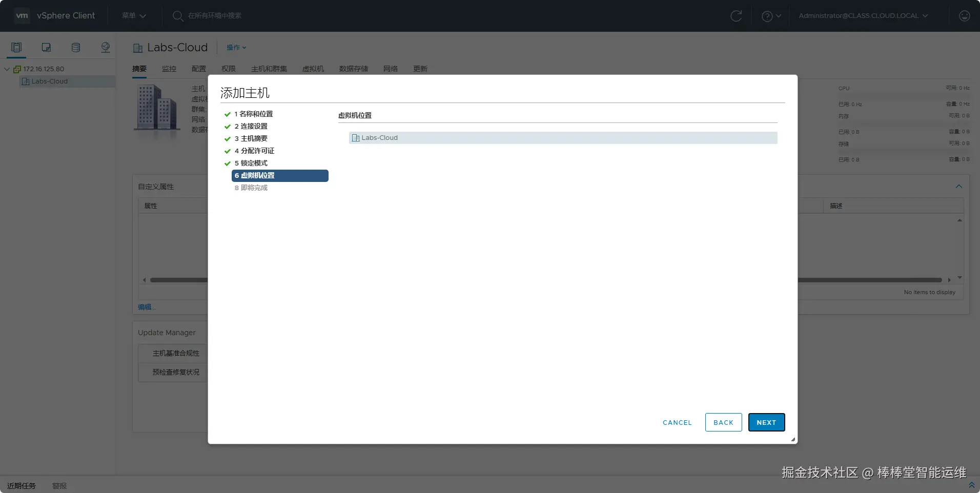Click CANCEL in the add host wizard
The height and width of the screenshot is (493, 980).
[677, 422]
